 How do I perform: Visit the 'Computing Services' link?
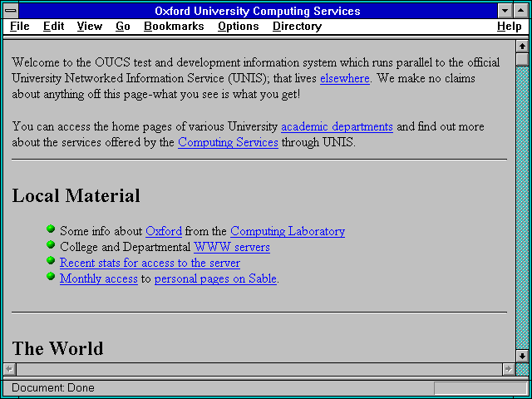click(228, 142)
